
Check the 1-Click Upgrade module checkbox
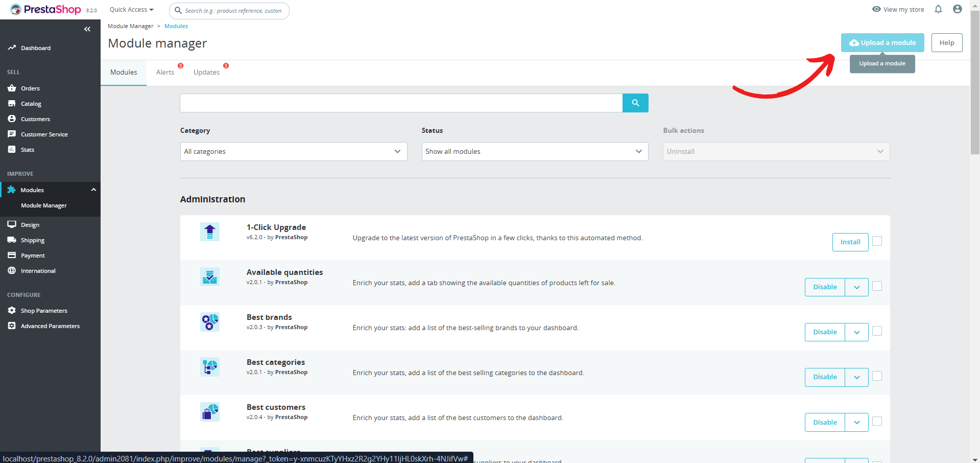coord(876,241)
